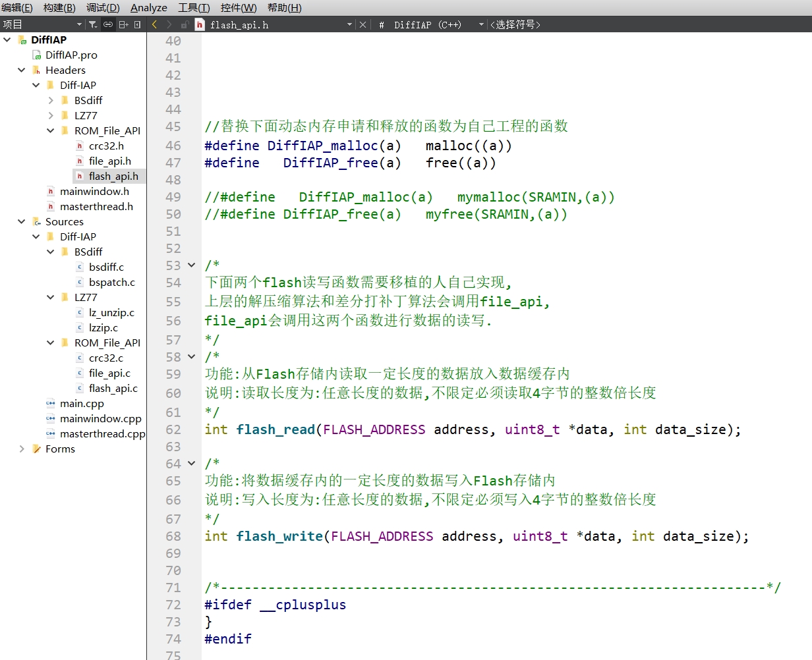
Task: Open crc32.c source file
Action: tap(105, 358)
